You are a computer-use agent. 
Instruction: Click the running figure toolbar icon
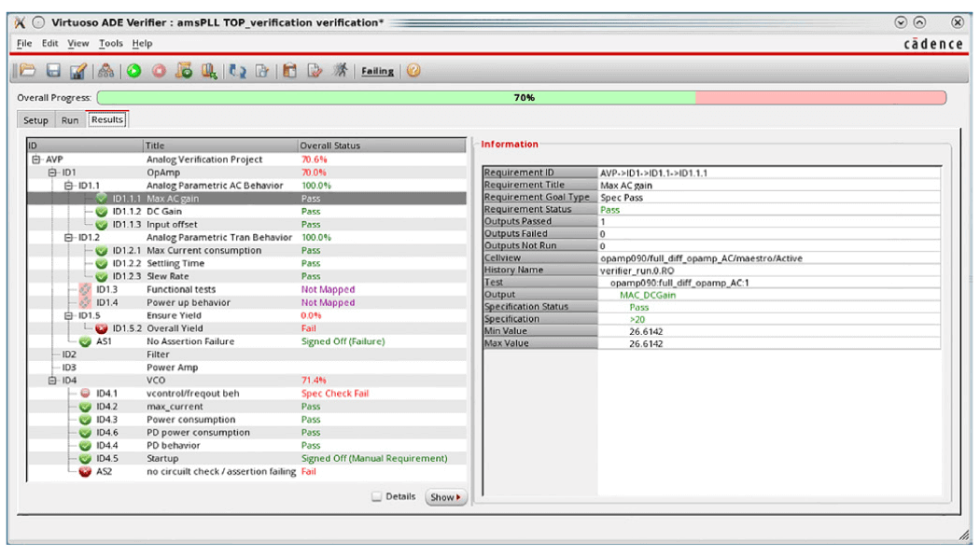pos(341,70)
